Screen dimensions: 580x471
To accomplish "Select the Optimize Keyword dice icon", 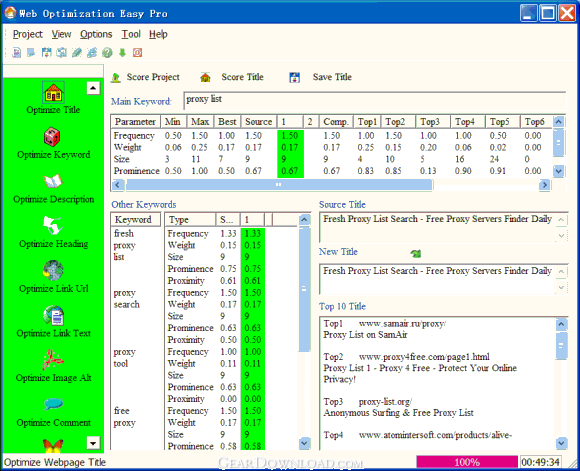I will 52,137.
